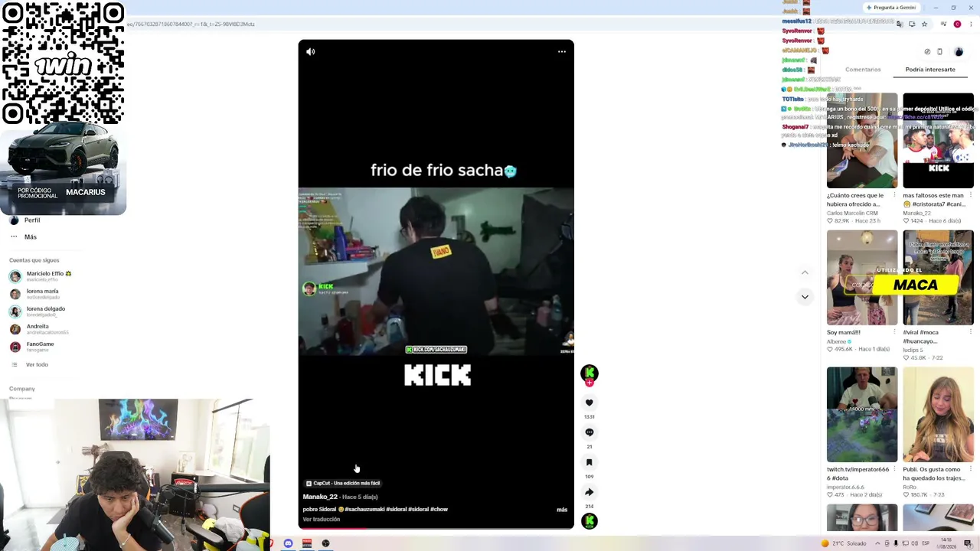Image resolution: width=980 pixels, height=551 pixels.
Task: Open Discord from the taskbar
Action: click(288, 543)
